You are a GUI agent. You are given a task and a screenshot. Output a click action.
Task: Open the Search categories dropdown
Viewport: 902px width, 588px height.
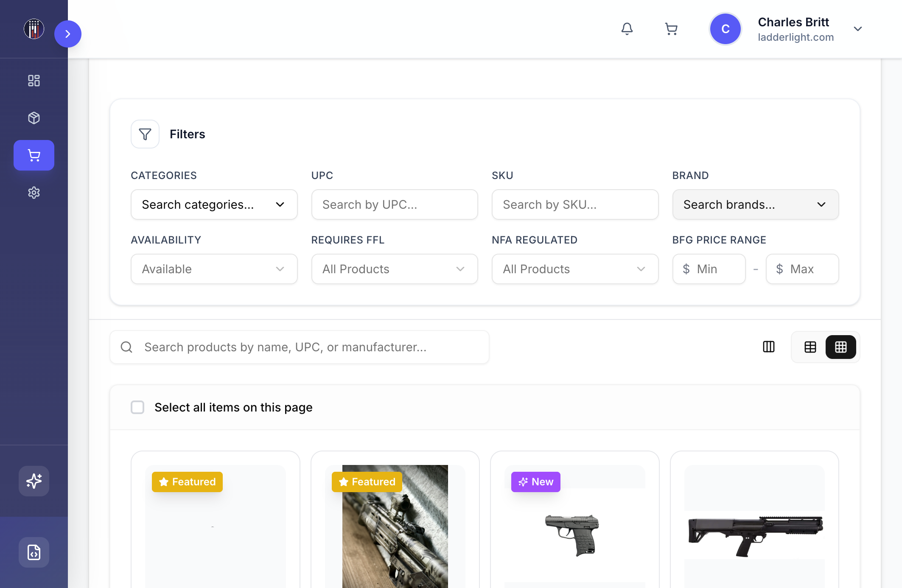click(x=214, y=204)
